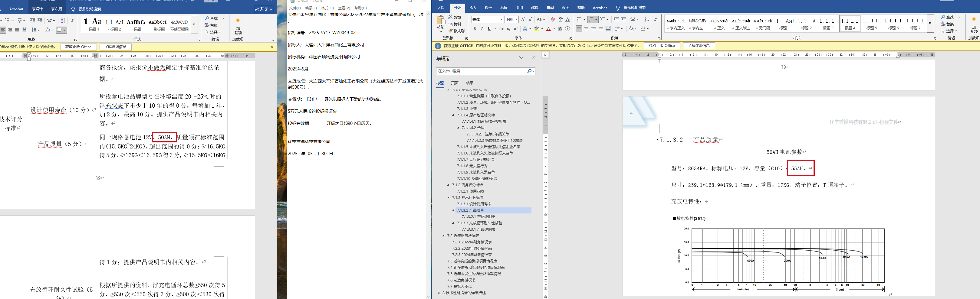Toggle align left in right Word window
Viewport: 980px width, 299px height.
[x=579, y=29]
